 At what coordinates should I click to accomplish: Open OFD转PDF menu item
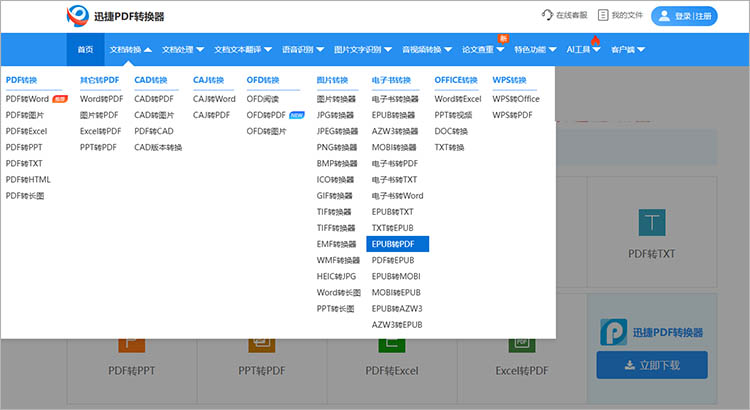point(266,115)
